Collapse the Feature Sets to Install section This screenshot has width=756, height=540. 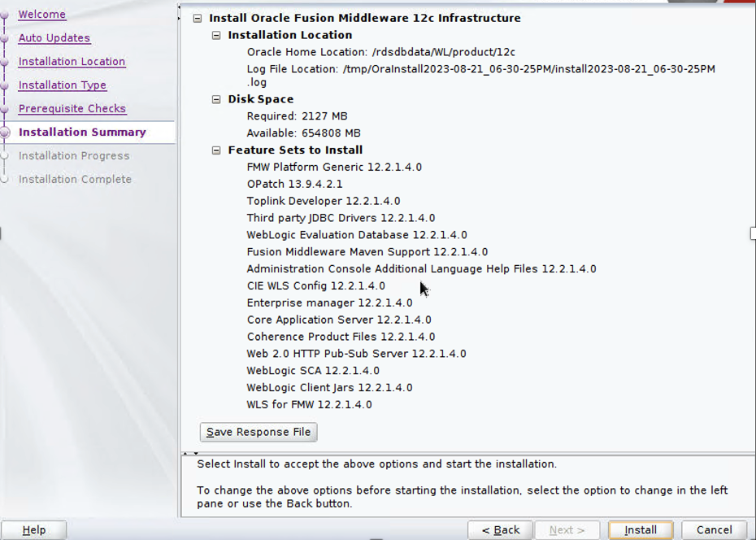[216, 150]
